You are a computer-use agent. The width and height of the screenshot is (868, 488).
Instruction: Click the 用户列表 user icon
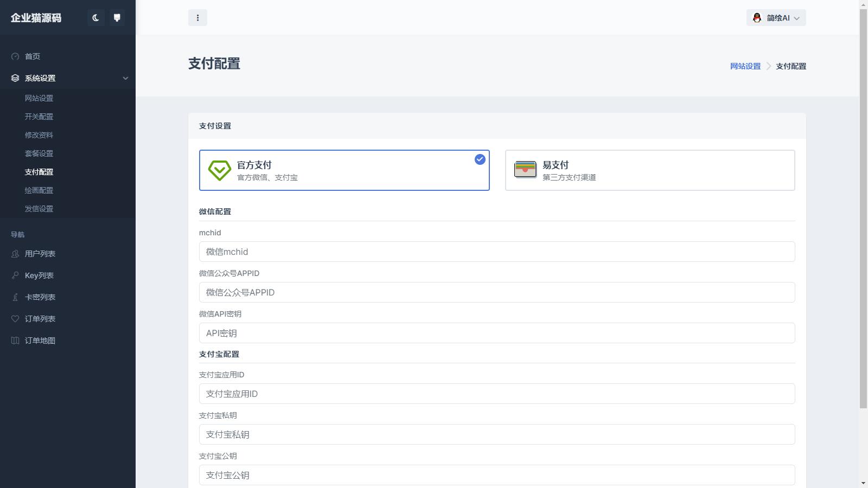coord(15,254)
